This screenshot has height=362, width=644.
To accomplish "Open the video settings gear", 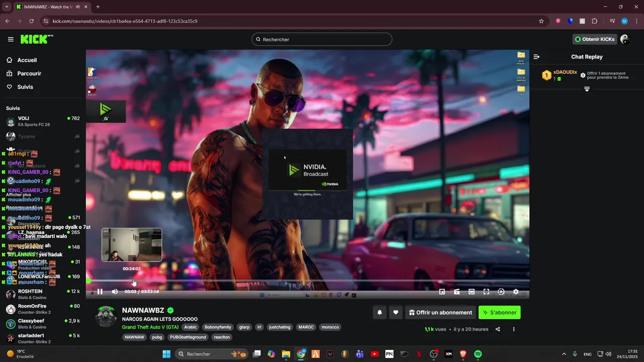I will click(516, 292).
